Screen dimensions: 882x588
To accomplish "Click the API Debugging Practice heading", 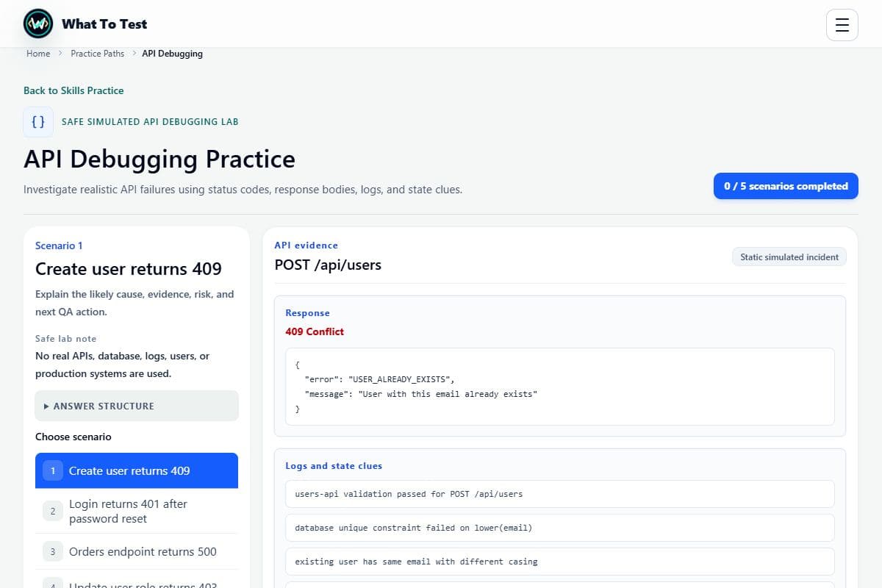I will click(159, 159).
